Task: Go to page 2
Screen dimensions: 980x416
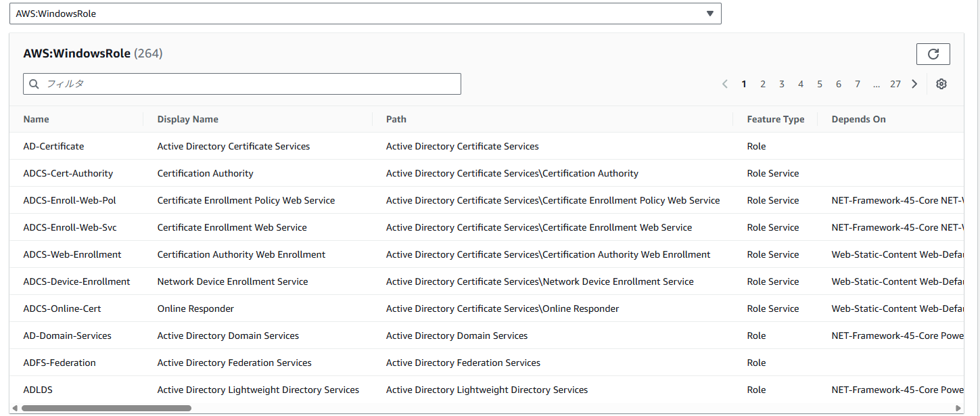Action: [x=763, y=84]
